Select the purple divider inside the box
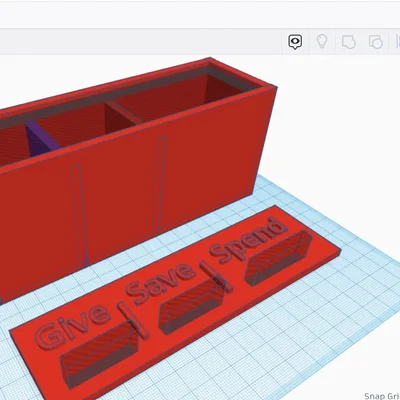 click(x=43, y=138)
